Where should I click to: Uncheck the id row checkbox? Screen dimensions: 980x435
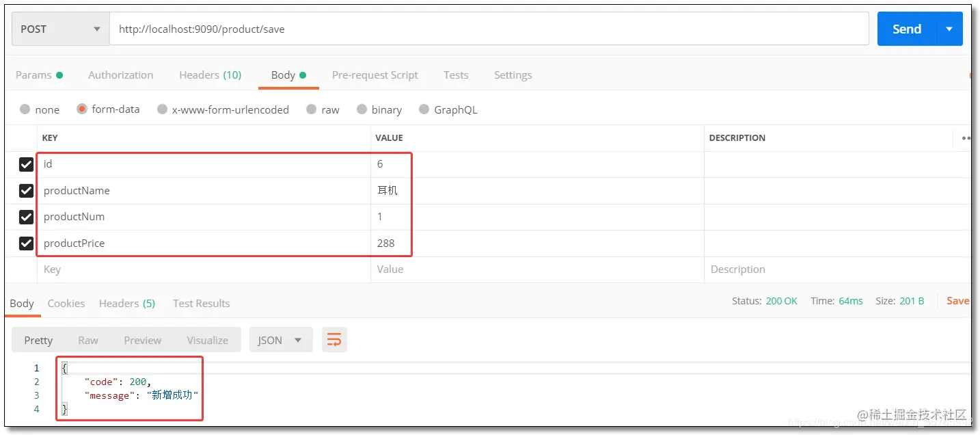[x=26, y=164]
